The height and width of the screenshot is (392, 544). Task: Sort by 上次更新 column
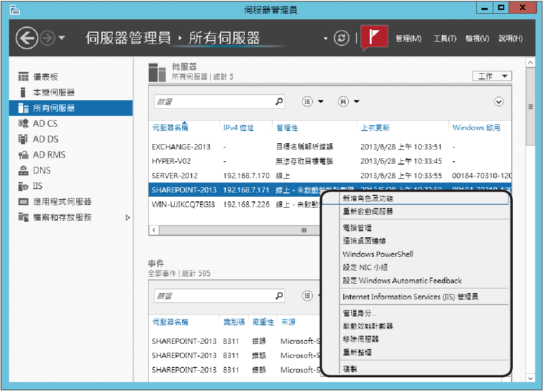click(375, 128)
